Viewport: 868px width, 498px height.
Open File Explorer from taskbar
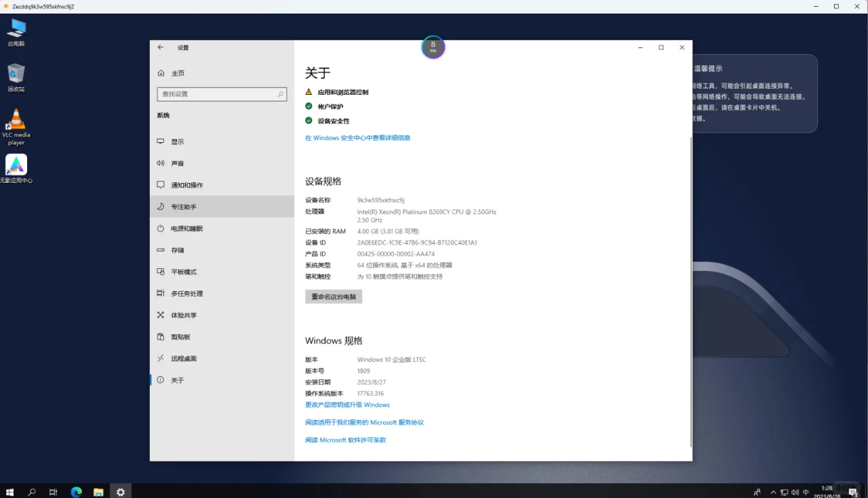98,491
